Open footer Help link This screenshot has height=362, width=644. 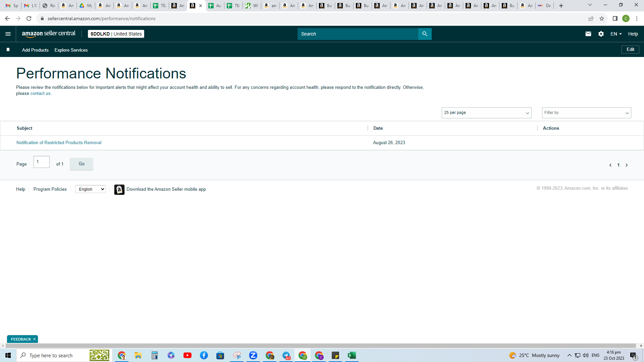[x=20, y=189]
